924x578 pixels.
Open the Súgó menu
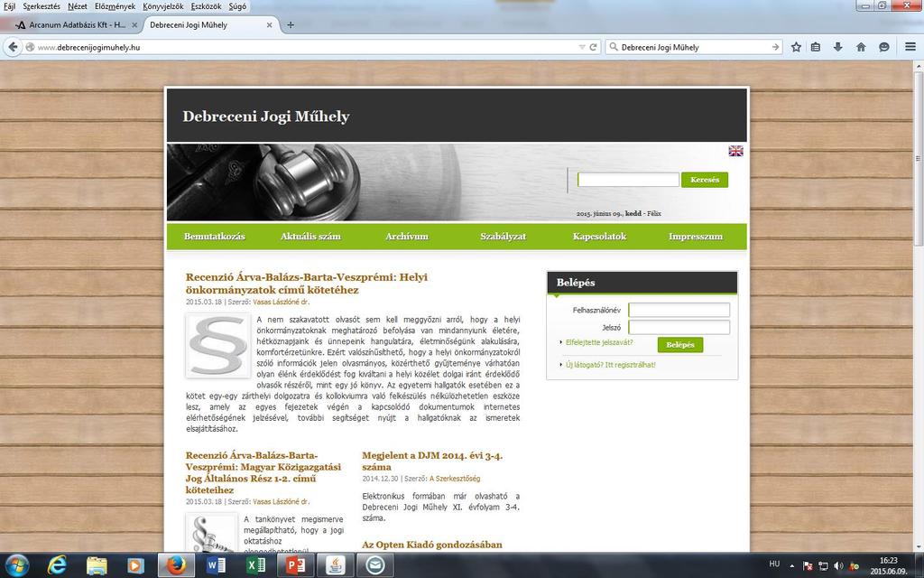pyautogui.click(x=237, y=6)
